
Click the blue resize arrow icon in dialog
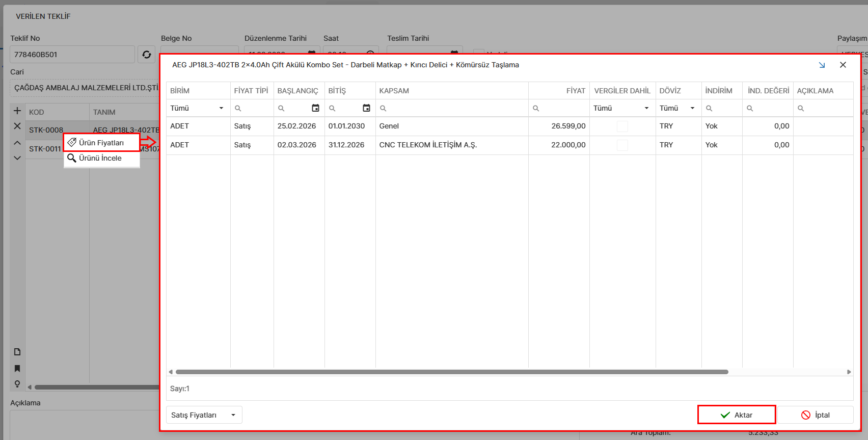point(822,65)
